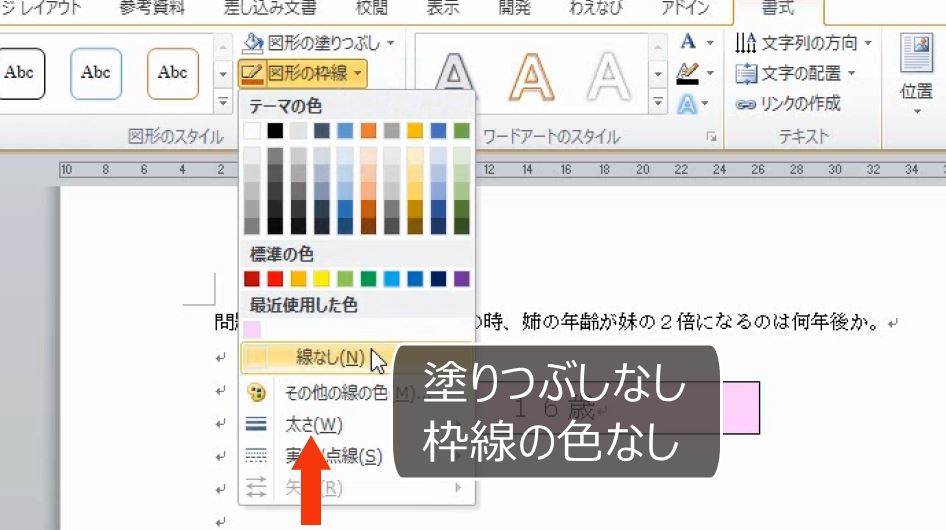Click 文字の配置 text alignment button

point(795,74)
